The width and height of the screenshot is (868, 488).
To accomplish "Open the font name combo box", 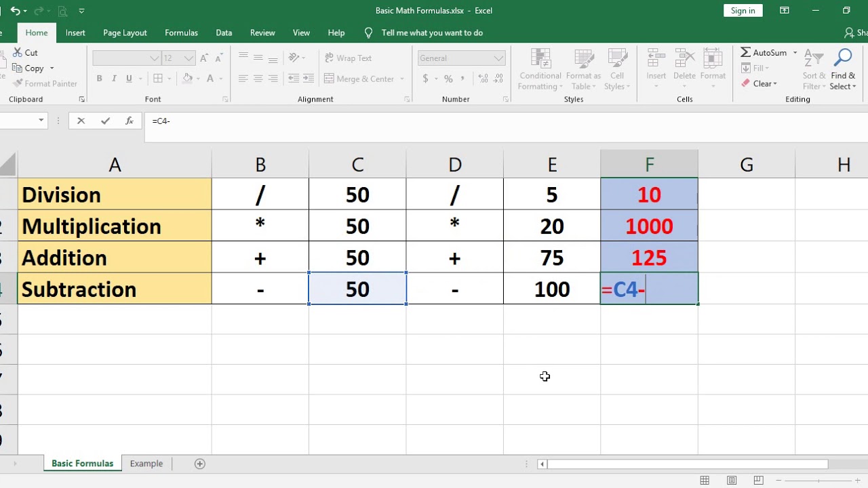I will (126, 58).
